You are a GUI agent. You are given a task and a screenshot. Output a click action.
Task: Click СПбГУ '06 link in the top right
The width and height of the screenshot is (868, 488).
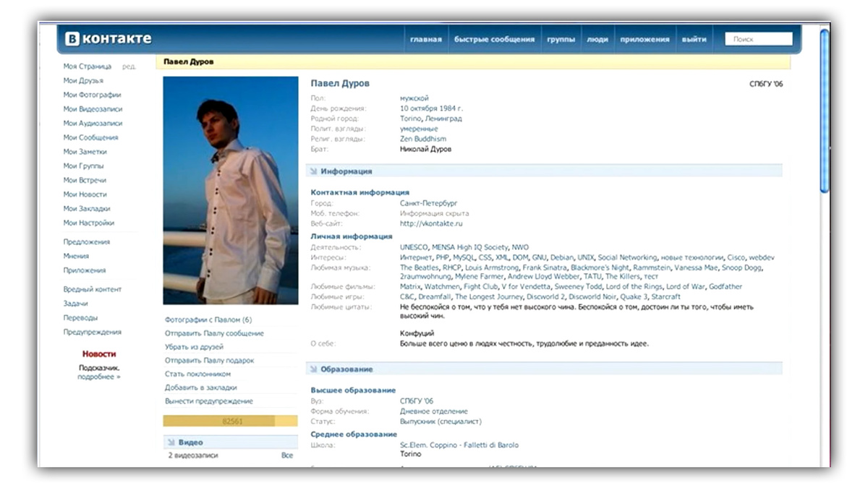(766, 84)
